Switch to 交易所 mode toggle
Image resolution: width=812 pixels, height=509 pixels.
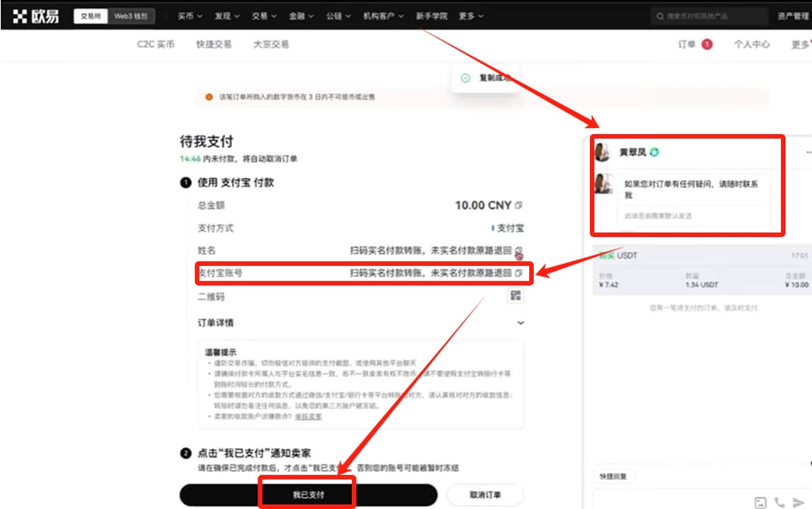91,16
